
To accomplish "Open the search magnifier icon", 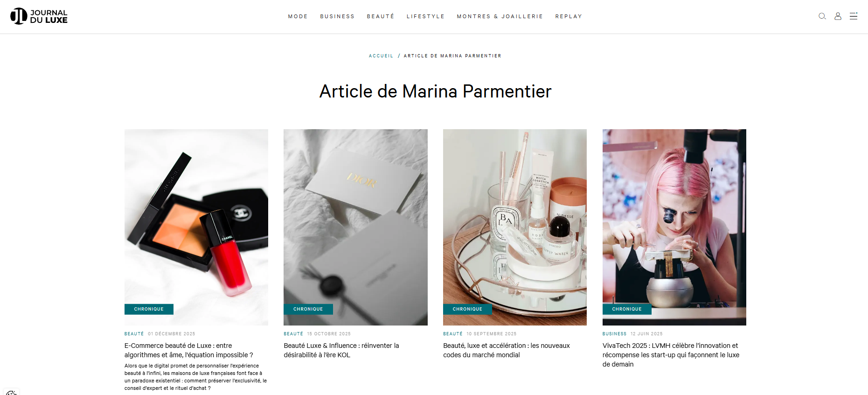I will point(822,16).
